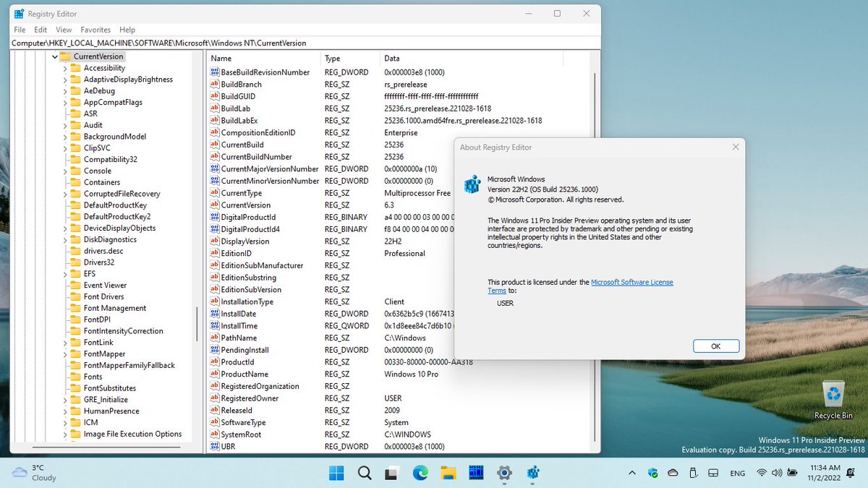This screenshot has width=868, height=488.
Task: Expand the ClipSVC key
Action: pyautogui.click(x=65, y=148)
